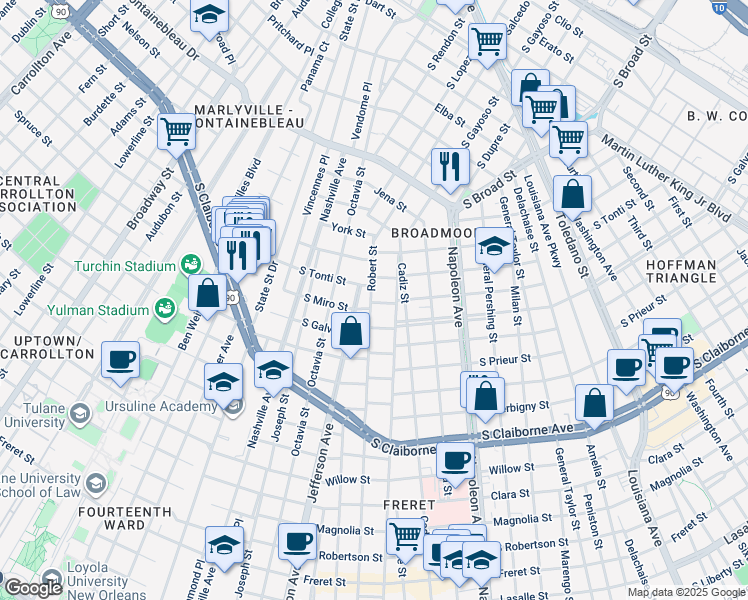Click the shopping bag marker above Amelia St

tap(594, 404)
